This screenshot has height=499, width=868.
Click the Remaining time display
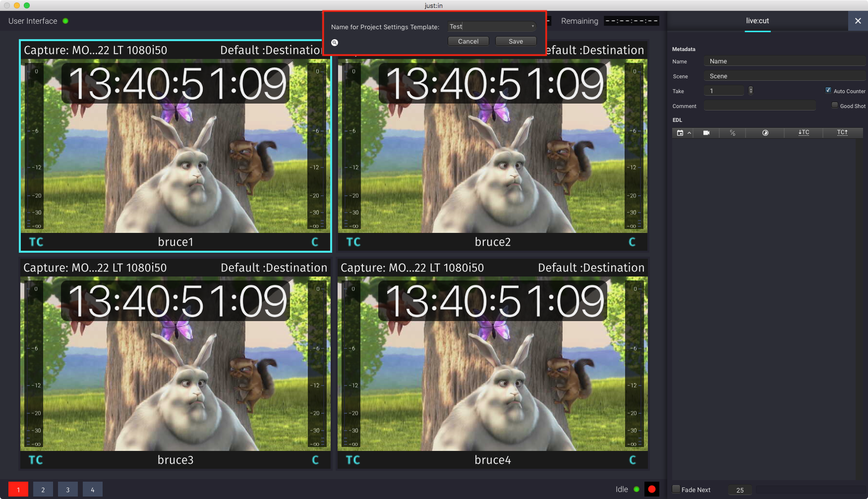tap(632, 21)
